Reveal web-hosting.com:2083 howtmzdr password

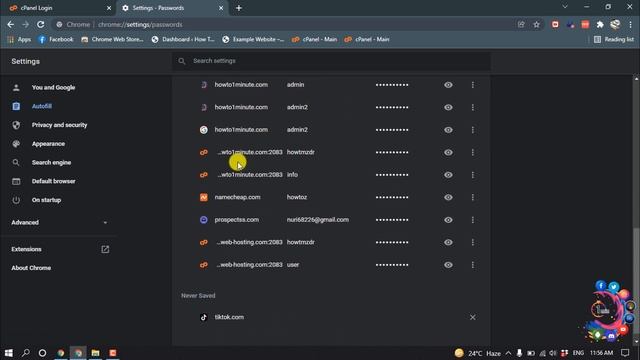pyautogui.click(x=448, y=242)
